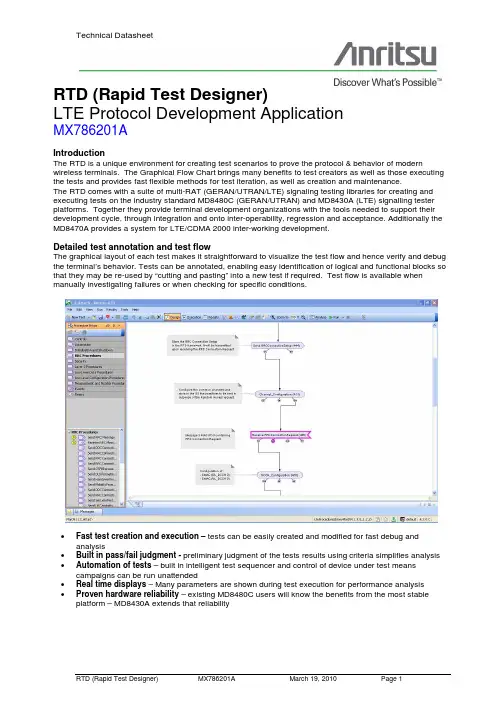Open the View menu in RTD window
Image resolution: width=504 pixels, height=713 pixels.
coord(89,310)
